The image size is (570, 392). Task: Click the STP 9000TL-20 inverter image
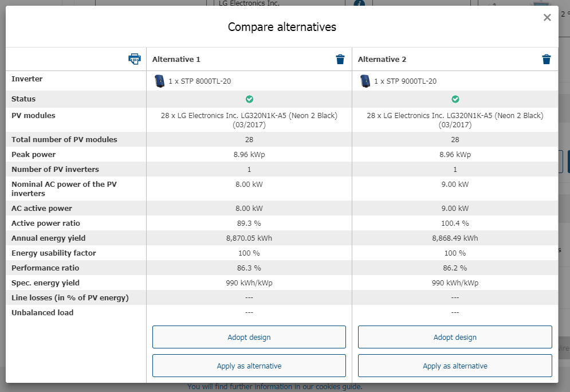365,81
